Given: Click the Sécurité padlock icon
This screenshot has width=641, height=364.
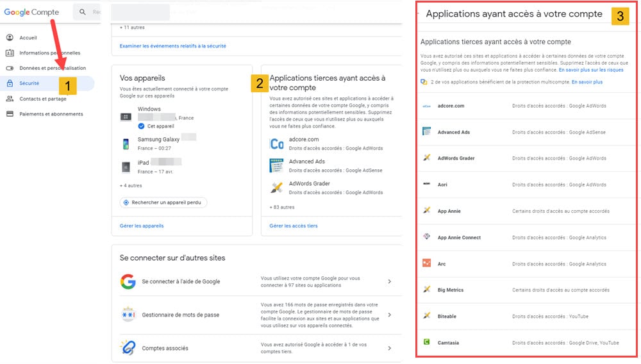Looking at the screenshot, I should point(10,83).
